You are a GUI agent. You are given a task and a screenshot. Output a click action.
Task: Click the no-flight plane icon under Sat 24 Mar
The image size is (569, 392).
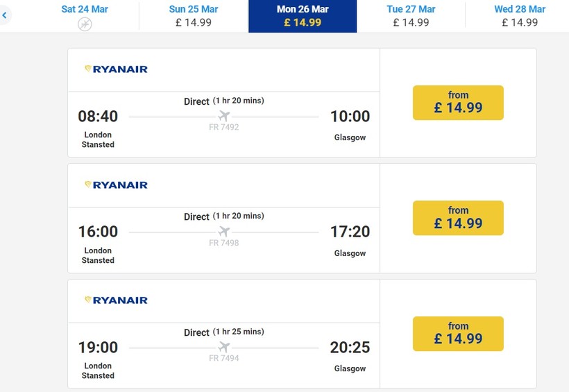(85, 24)
